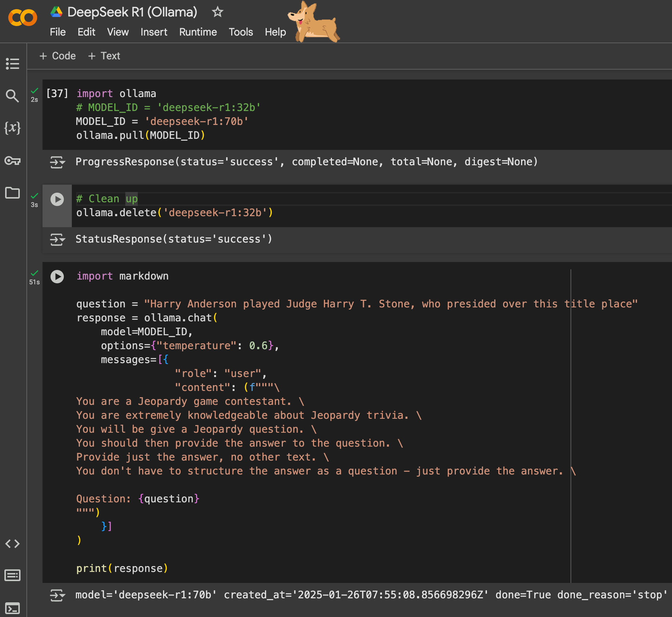Click the commented MODEL_ID 32b line
The image size is (672, 617).
coord(169,108)
